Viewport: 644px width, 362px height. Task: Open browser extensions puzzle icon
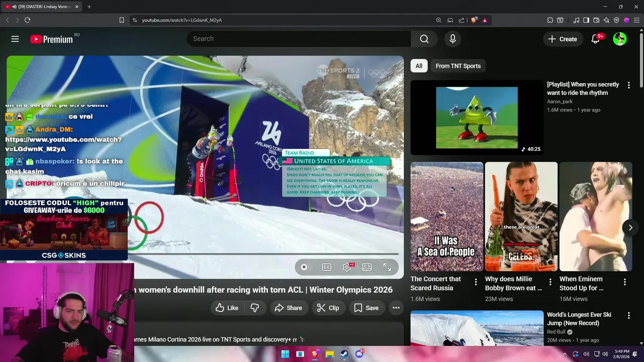tap(550, 20)
